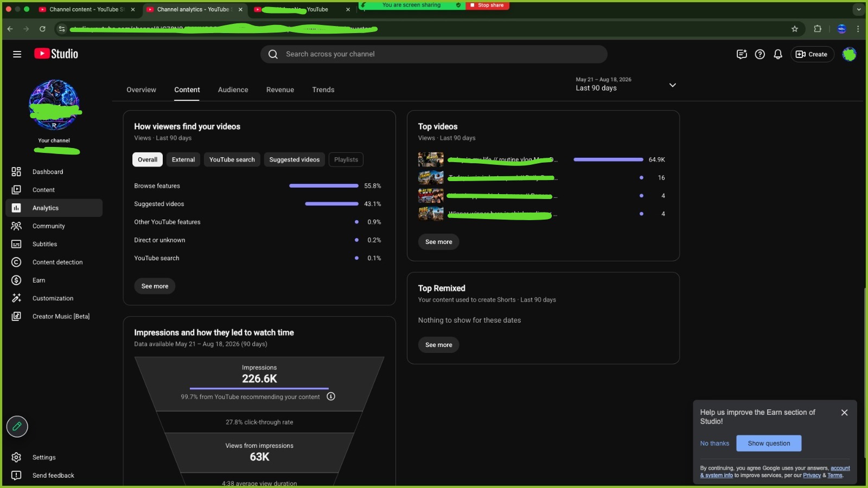
Task: Open Subtitles in the sidebar
Action: (x=54, y=244)
